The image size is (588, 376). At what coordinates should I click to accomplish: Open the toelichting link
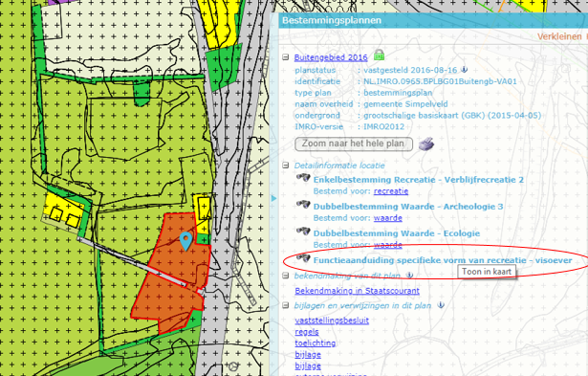[315, 343]
